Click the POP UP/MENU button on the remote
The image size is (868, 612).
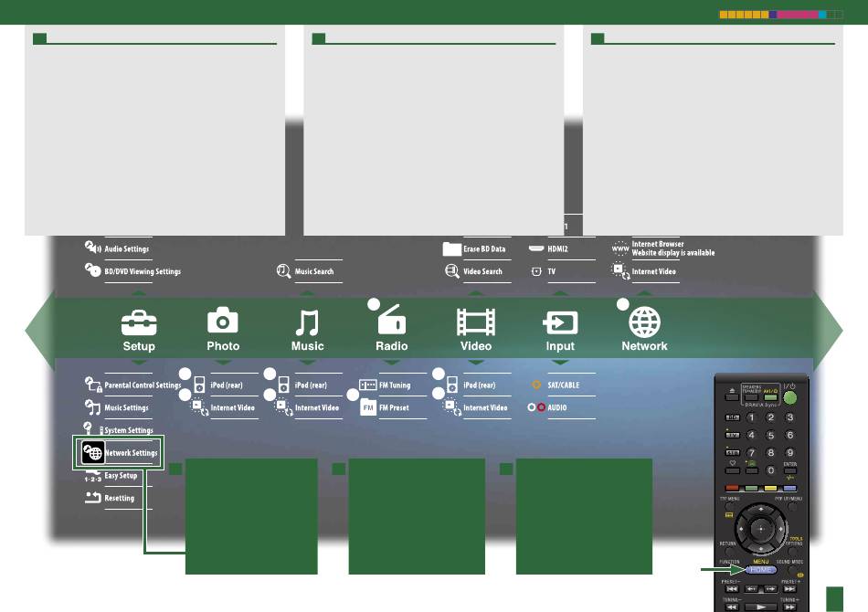pos(793,507)
